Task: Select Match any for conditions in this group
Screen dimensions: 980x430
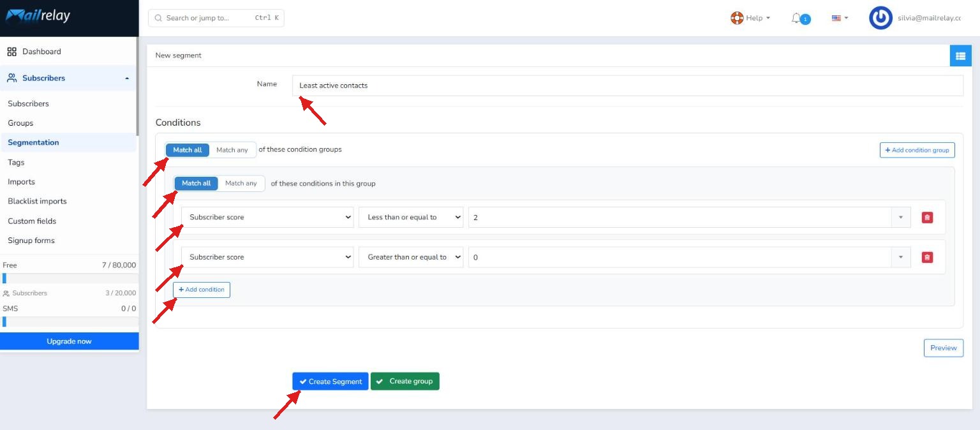Action: [241, 183]
